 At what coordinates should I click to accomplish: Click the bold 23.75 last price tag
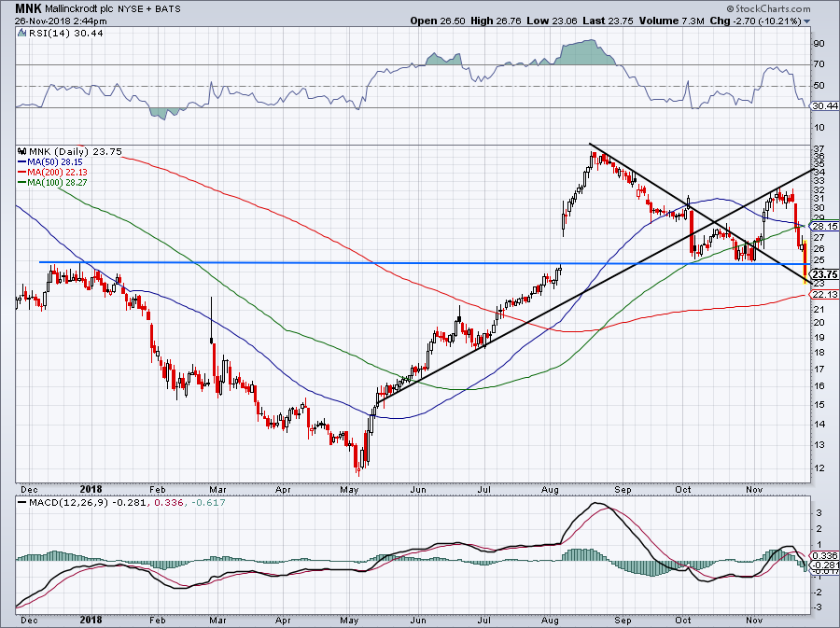pyautogui.click(x=824, y=274)
